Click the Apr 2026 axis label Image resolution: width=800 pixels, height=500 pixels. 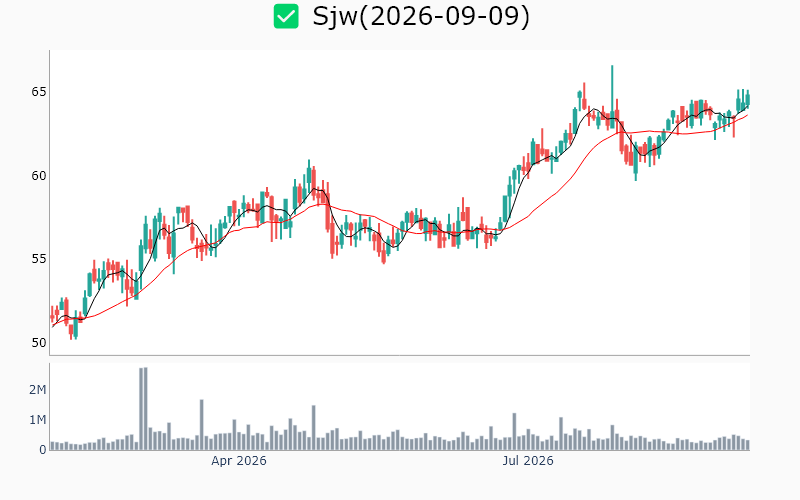[x=239, y=461]
